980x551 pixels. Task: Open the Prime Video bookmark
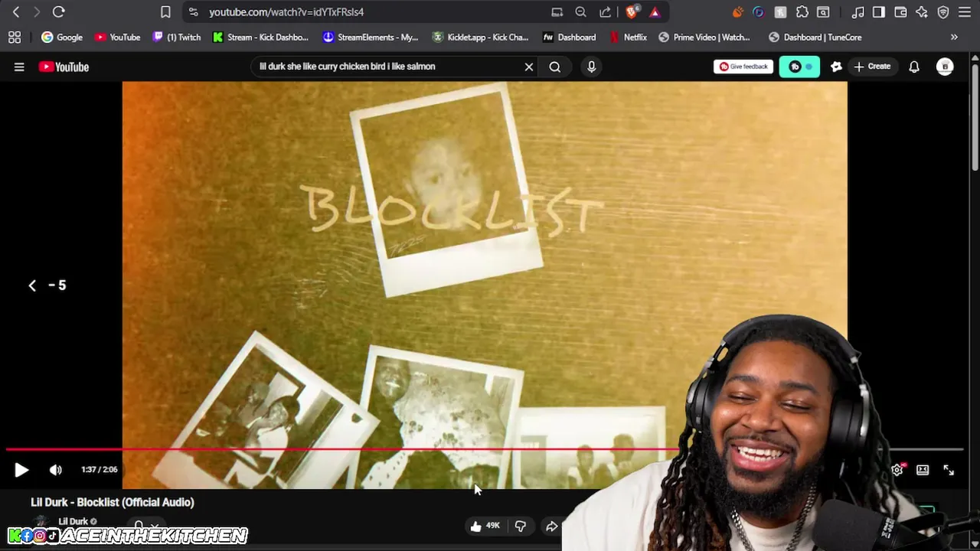point(704,37)
